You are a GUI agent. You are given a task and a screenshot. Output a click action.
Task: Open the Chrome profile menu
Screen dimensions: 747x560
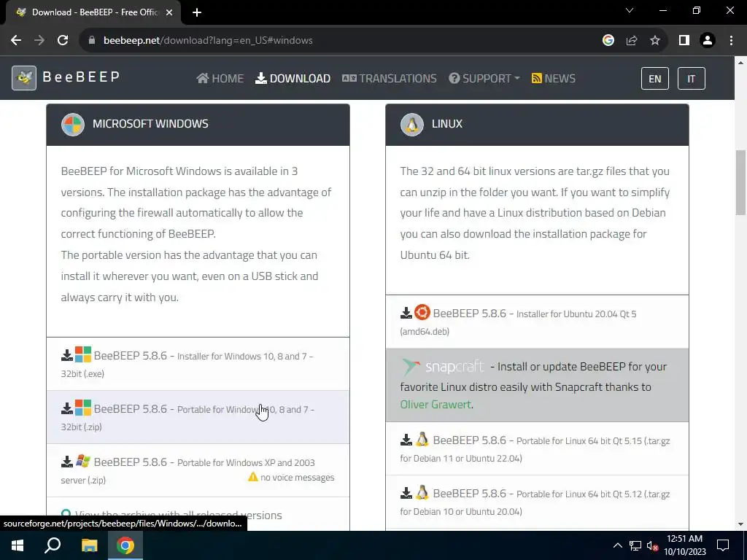pos(708,41)
